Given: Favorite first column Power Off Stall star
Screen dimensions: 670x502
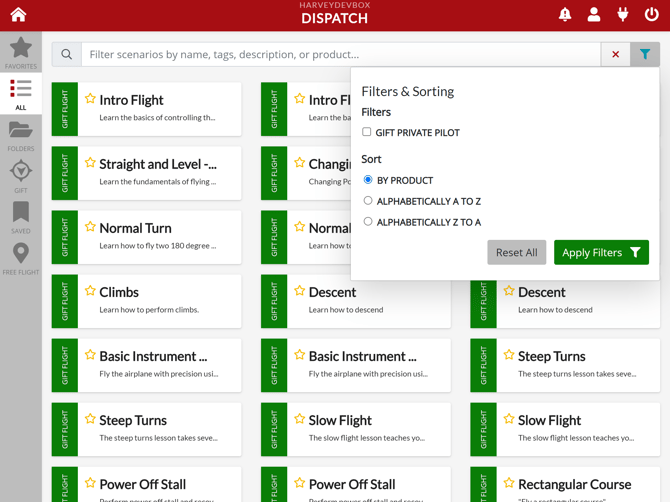Looking at the screenshot, I should 90,483.
